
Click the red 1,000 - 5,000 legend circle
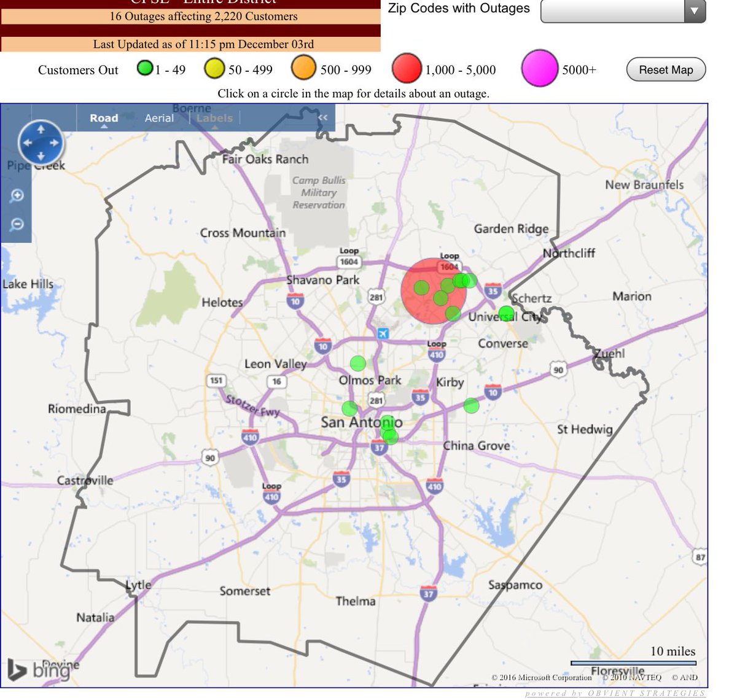[407, 69]
